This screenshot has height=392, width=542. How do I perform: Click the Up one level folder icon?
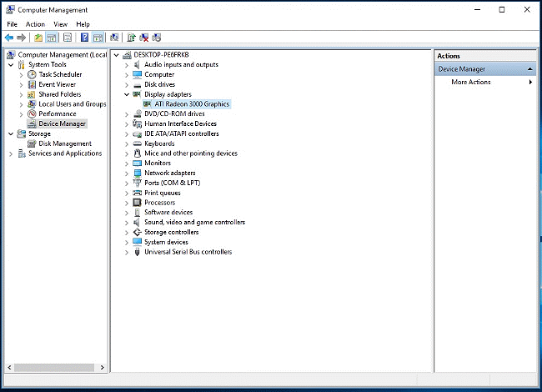click(38, 38)
